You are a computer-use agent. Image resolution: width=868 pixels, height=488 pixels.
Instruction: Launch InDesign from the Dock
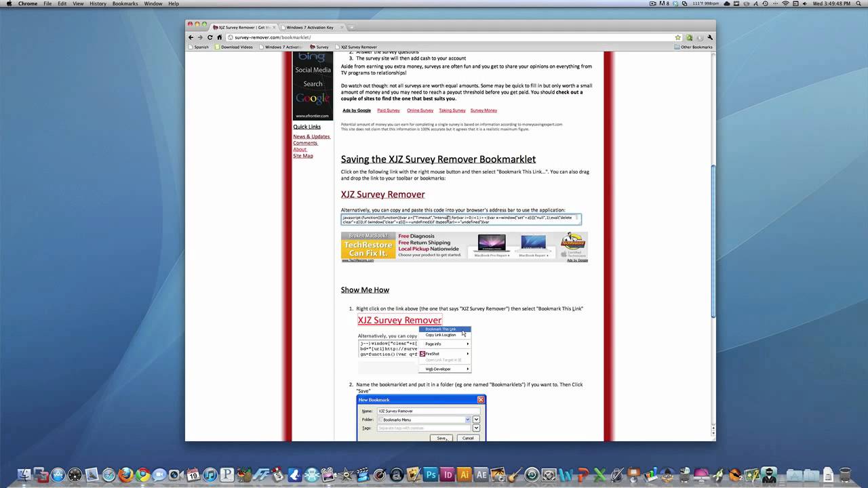point(448,475)
